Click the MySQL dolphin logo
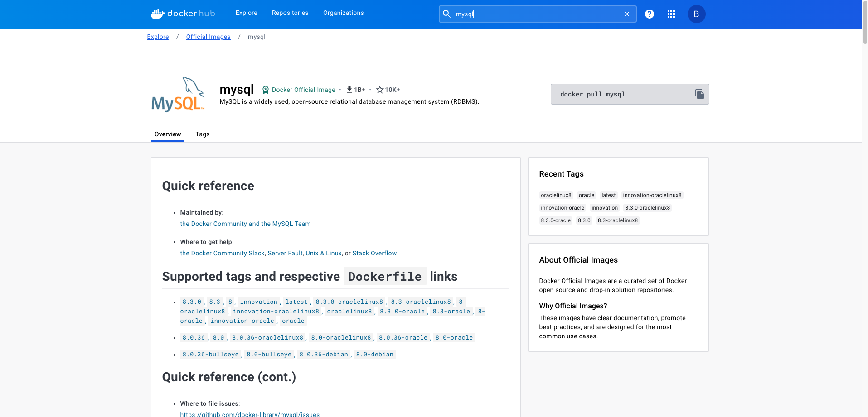 (x=178, y=94)
